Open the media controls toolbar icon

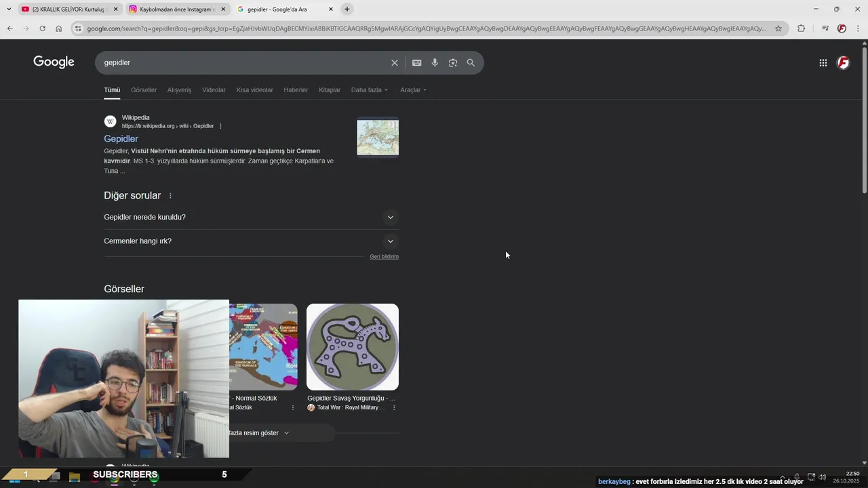point(825,28)
